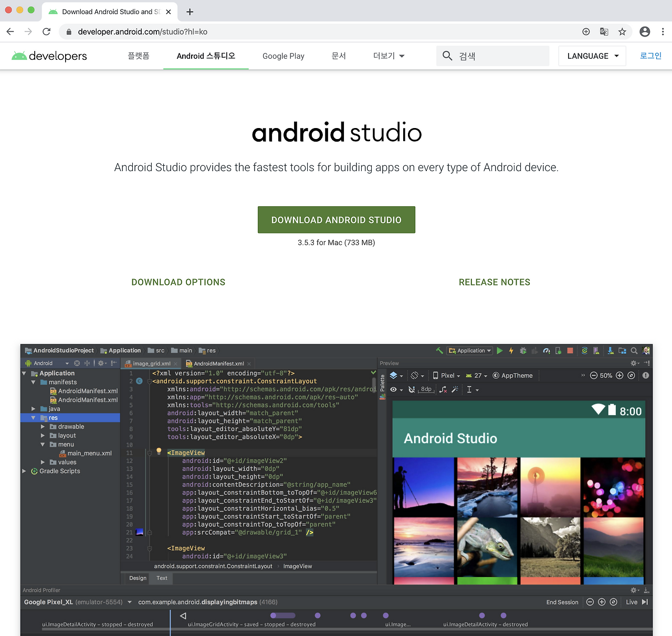Click the green Run triangle in IDE toolbar
Screen dimensions: 672x636
click(x=500, y=351)
